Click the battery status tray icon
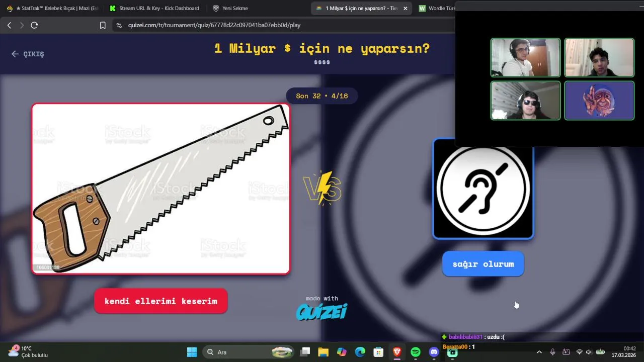This screenshot has height=362, width=644. (600, 352)
